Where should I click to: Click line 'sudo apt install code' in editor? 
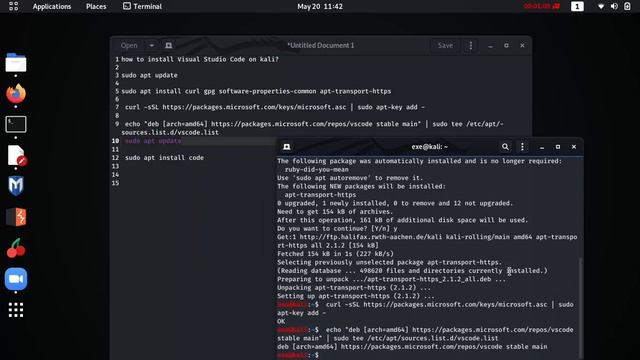click(164, 158)
